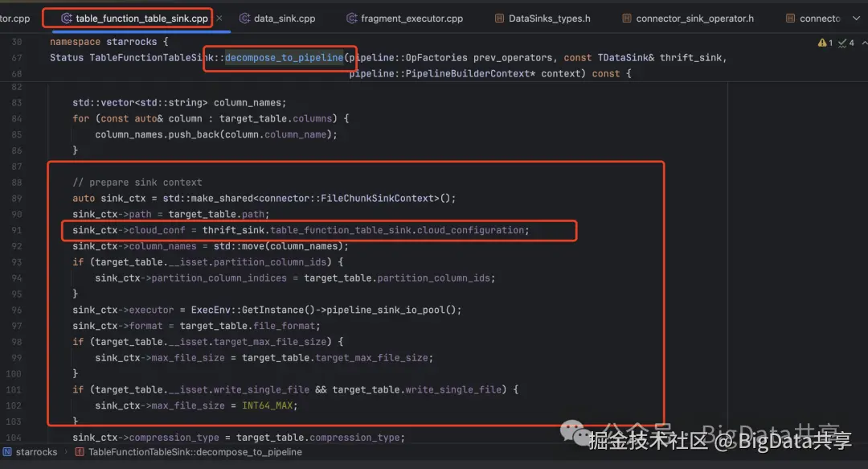Click target_table.file_format on line 97

(x=248, y=326)
